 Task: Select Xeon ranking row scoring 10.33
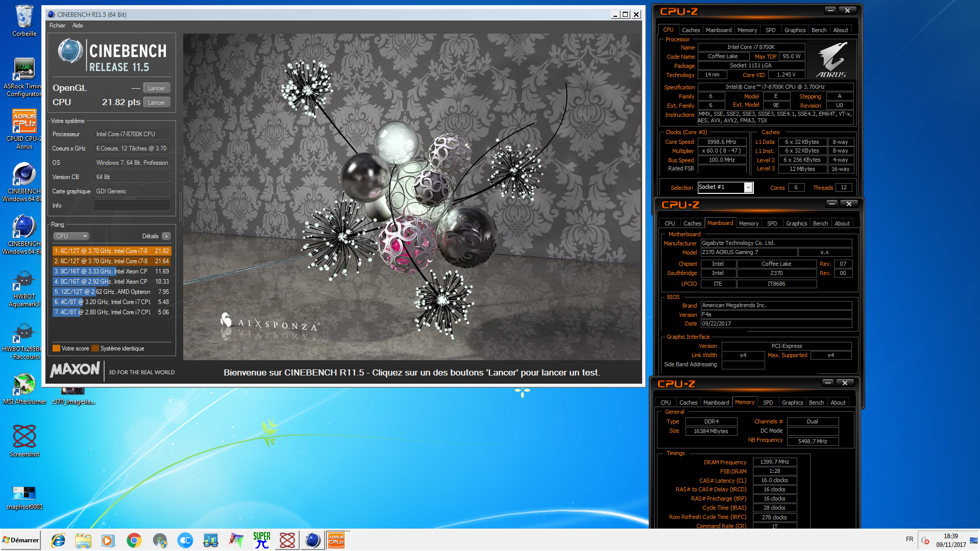[x=111, y=282]
